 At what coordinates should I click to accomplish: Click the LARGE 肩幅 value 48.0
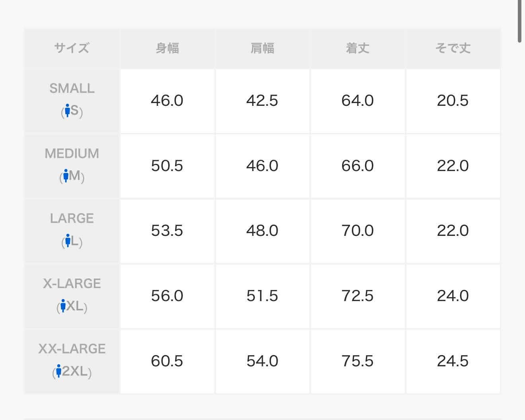click(x=262, y=231)
